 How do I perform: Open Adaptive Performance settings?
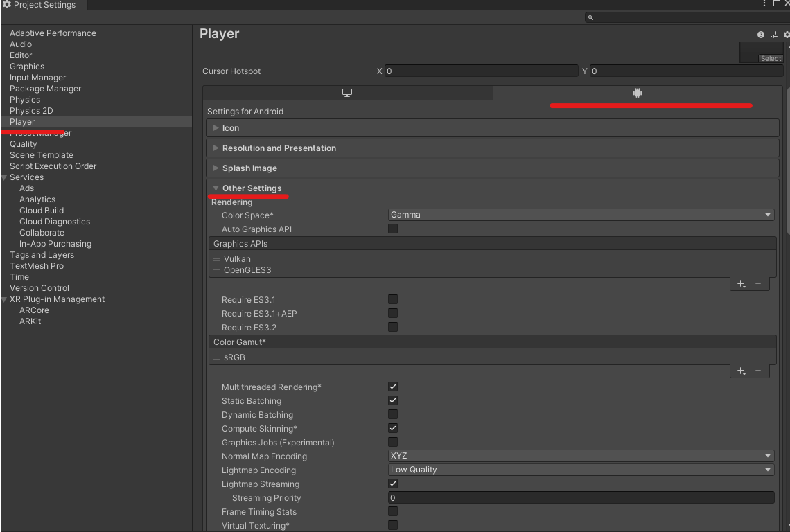pyautogui.click(x=53, y=33)
